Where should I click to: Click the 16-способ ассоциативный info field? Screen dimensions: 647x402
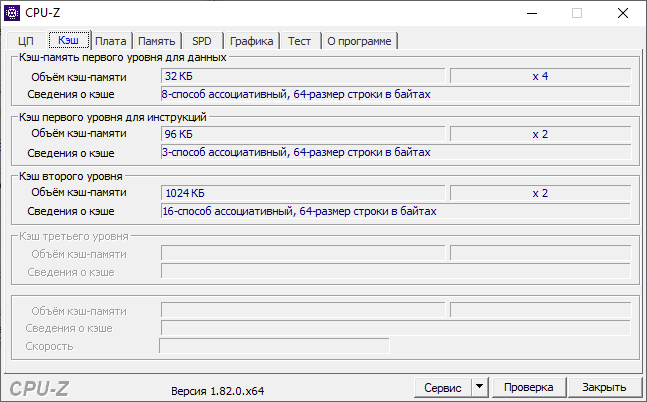396,211
